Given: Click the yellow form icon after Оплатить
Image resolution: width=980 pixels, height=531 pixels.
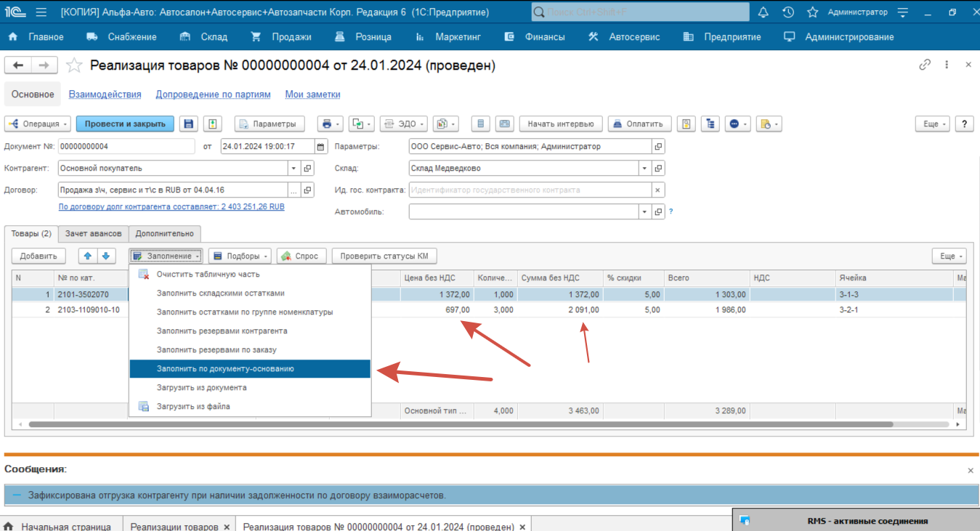Looking at the screenshot, I should 687,124.
